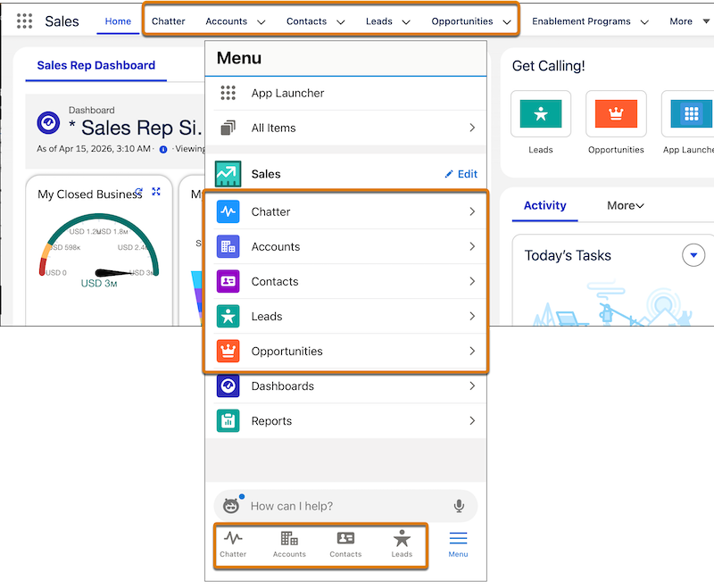Tap Chatter in the bottom mobile bar
The width and height of the screenshot is (714, 588).
(x=233, y=544)
